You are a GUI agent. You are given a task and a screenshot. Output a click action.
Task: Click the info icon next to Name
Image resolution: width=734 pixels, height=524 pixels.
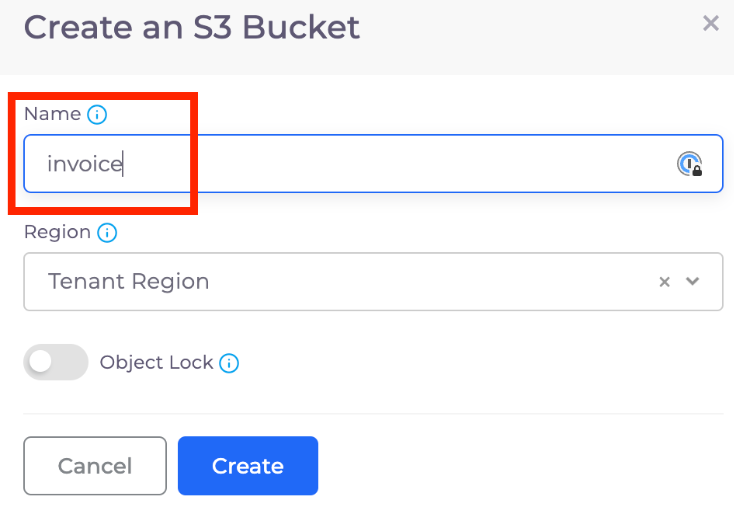coord(97,114)
